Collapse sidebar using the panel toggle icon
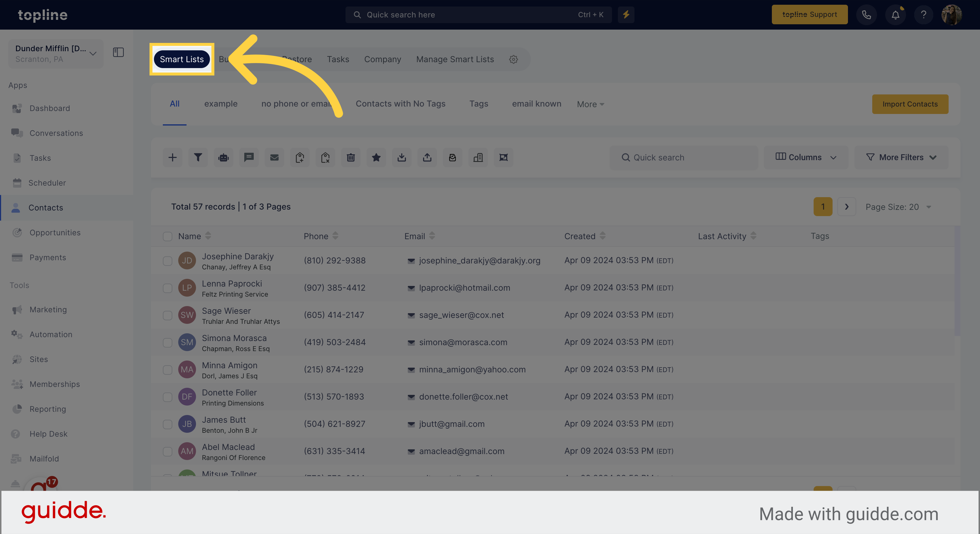980x534 pixels. (x=118, y=52)
